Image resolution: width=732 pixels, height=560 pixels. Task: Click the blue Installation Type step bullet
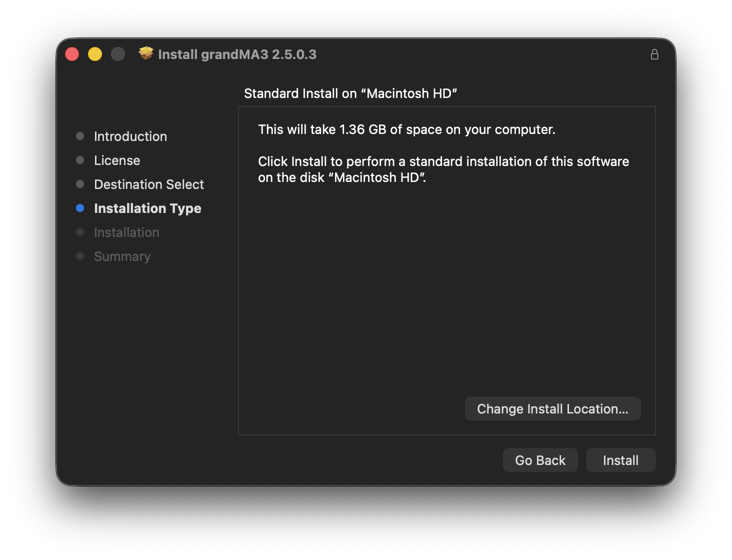coord(80,208)
